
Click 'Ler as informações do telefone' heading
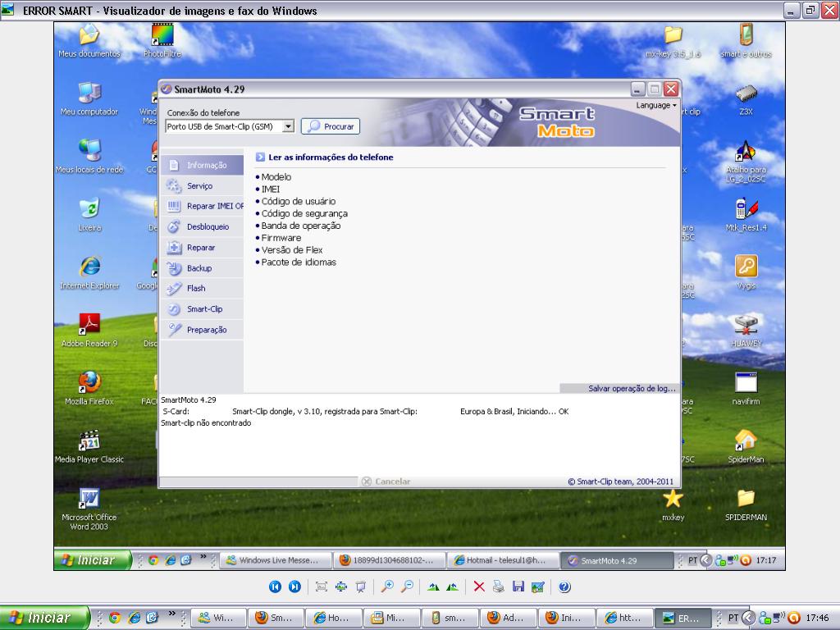click(331, 157)
